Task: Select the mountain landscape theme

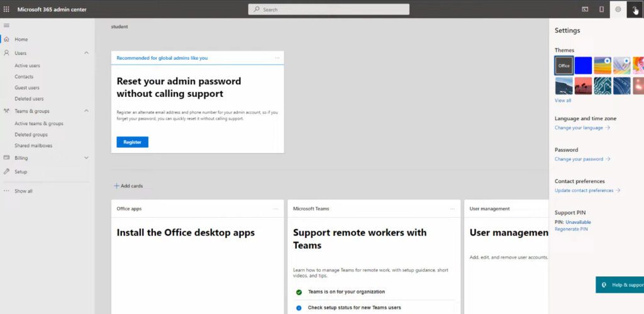Action: [x=564, y=86]
